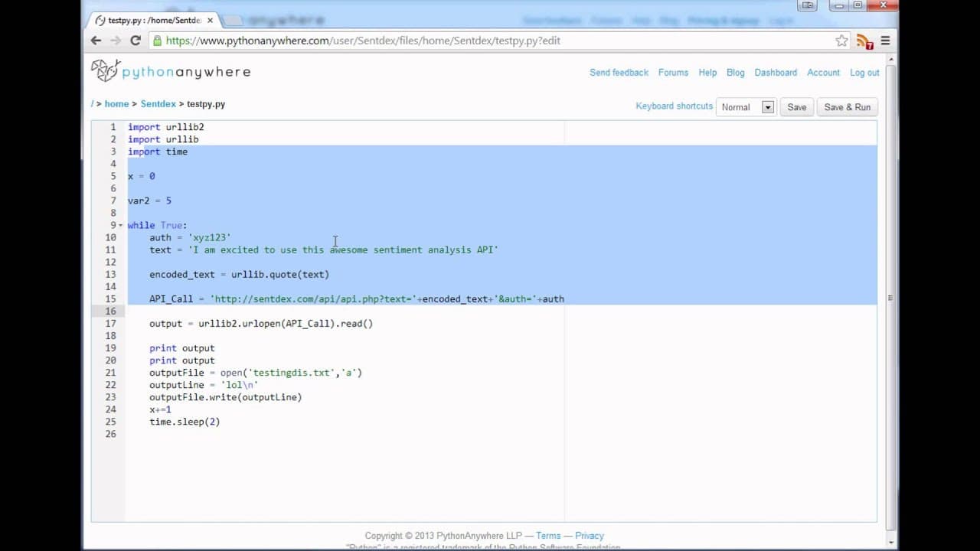980x551 pixels.
Task: Click the root slash breadcrumb
Action: pos(93,103)
